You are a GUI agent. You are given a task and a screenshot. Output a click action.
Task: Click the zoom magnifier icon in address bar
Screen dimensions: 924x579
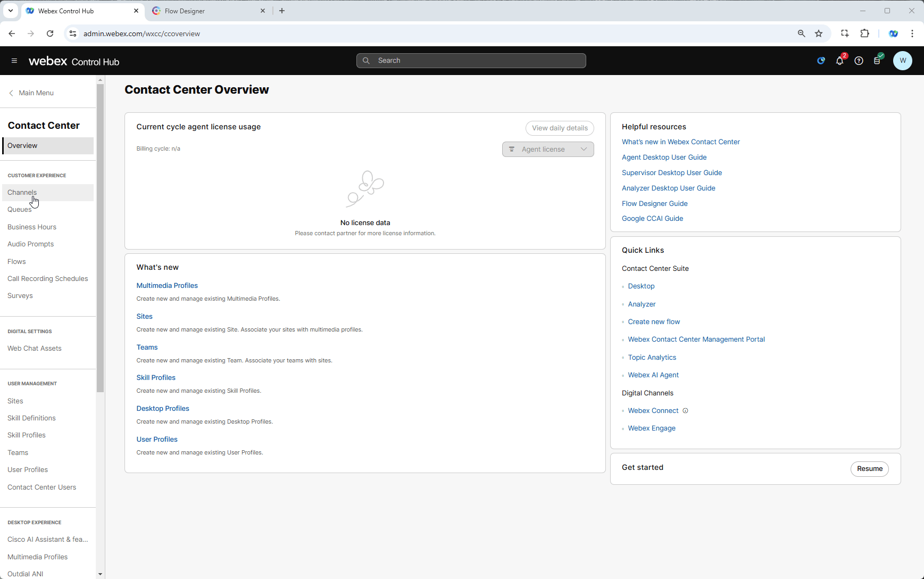pos(802,34)
